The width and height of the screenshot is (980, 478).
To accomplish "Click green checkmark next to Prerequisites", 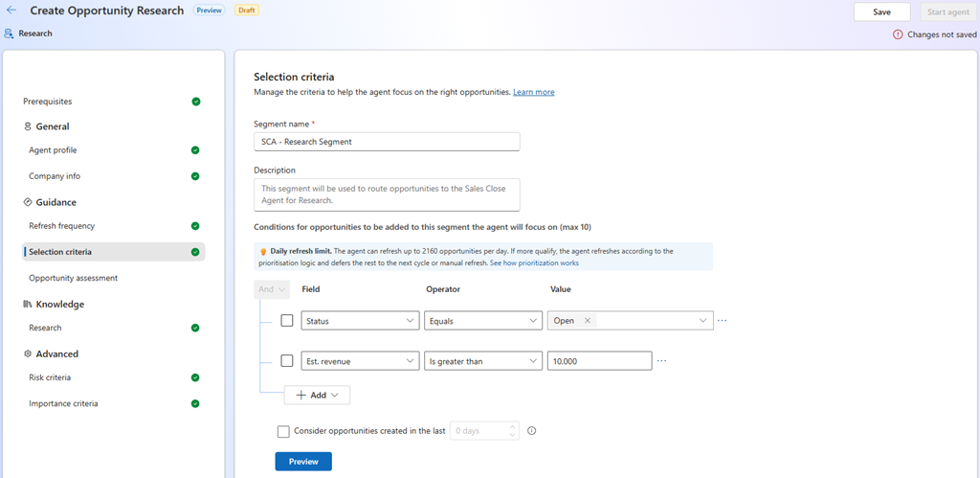I will pos(196,102).
